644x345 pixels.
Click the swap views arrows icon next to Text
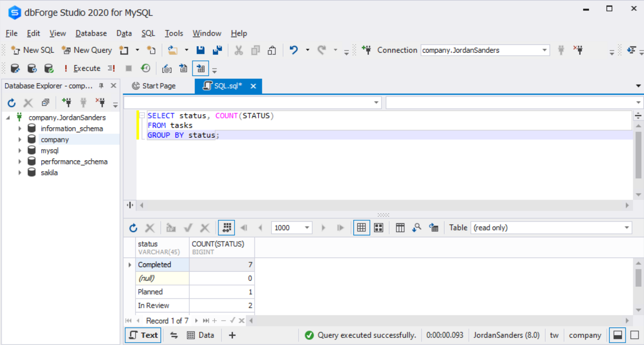pyautogui.click(x=174, y=335)
